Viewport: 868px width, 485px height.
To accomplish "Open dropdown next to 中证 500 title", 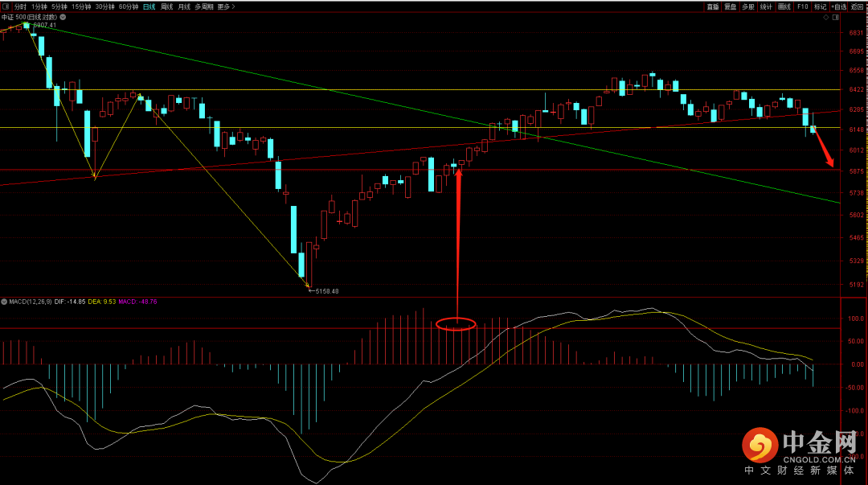I will [x=63, y=17].
